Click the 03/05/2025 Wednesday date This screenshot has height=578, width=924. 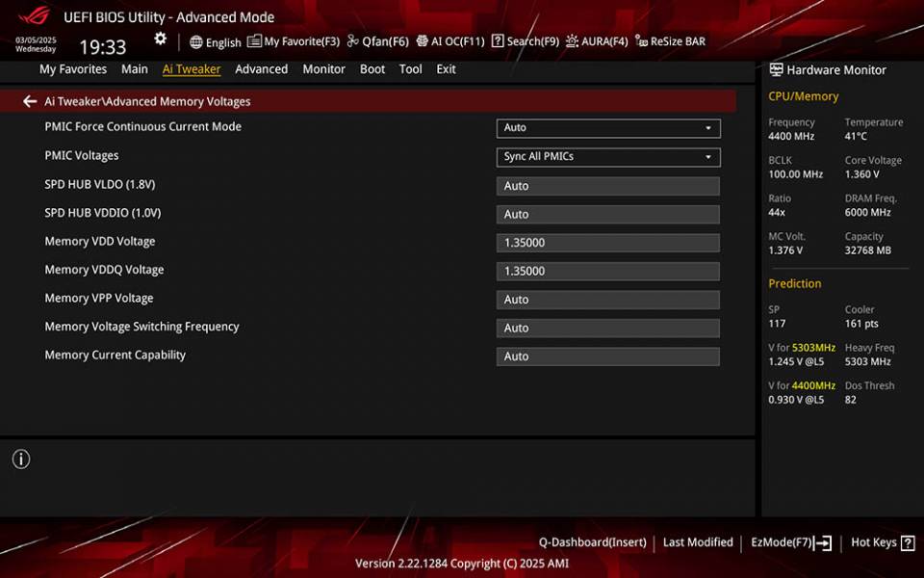pos(36,45)
